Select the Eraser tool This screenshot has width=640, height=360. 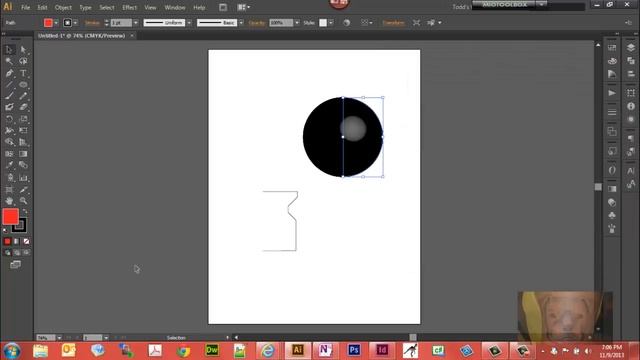click(x=23, y=107)
